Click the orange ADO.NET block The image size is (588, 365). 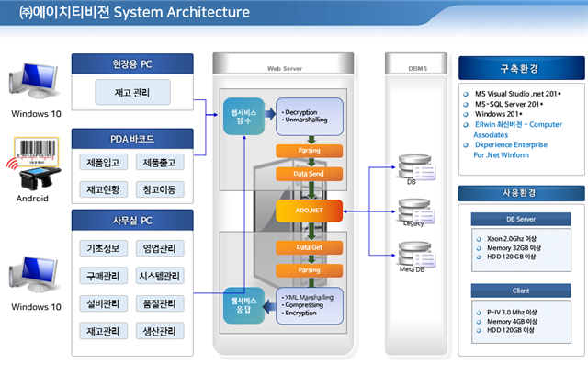[309, 211]
